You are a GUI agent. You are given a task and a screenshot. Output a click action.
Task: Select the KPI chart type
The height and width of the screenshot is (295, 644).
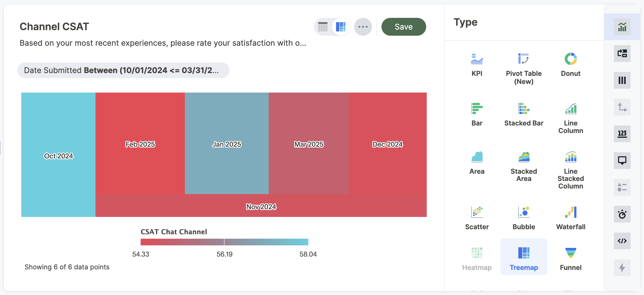pyautogui.click(x=477, y=65)
